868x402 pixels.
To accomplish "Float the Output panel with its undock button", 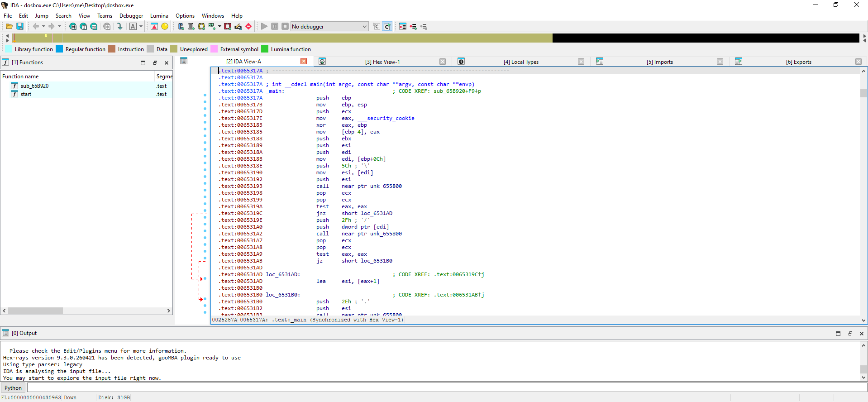I will point(850,333).
